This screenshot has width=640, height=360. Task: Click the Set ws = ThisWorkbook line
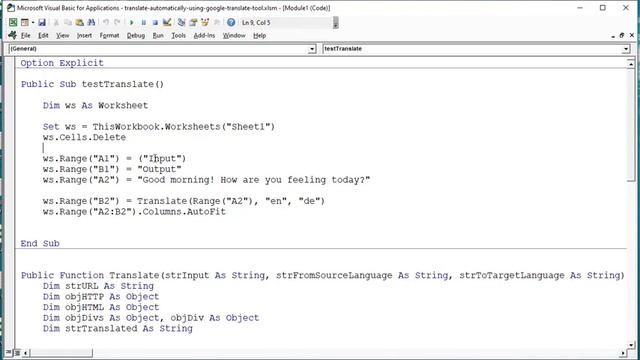(x=159, y=127)
